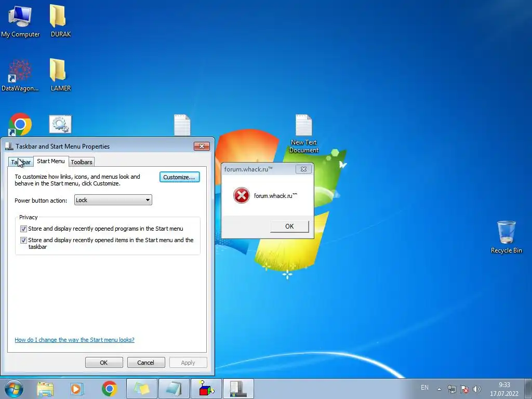Click OK in forum.whack.ru dialog

click(x=289, y=227)
